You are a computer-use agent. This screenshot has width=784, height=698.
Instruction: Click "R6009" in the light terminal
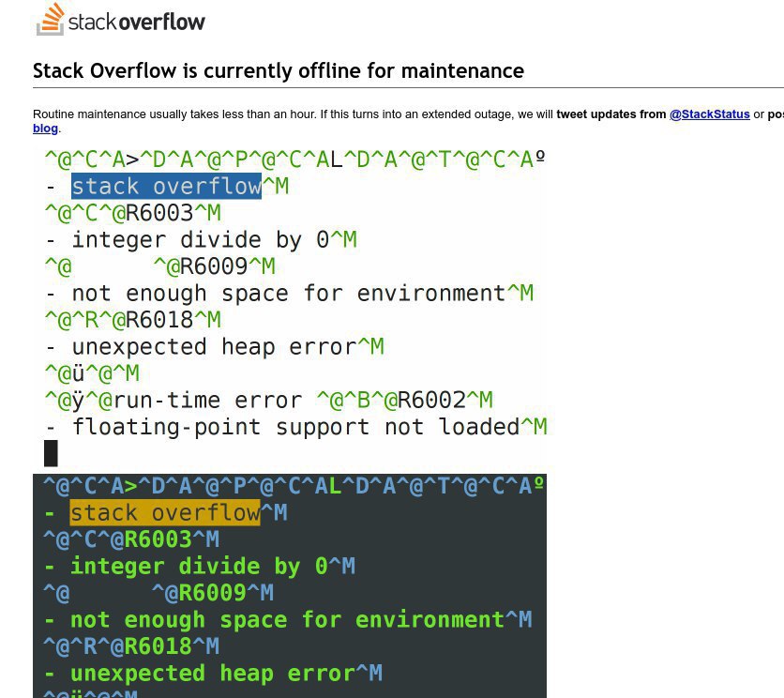tap(214, 266)
